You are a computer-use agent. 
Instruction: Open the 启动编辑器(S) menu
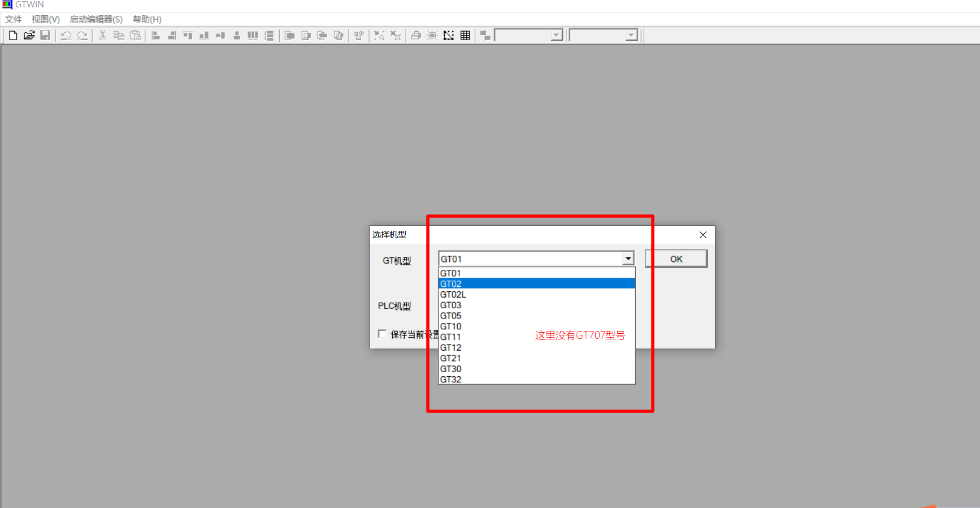pyautogui.click(x=96, y=19)
